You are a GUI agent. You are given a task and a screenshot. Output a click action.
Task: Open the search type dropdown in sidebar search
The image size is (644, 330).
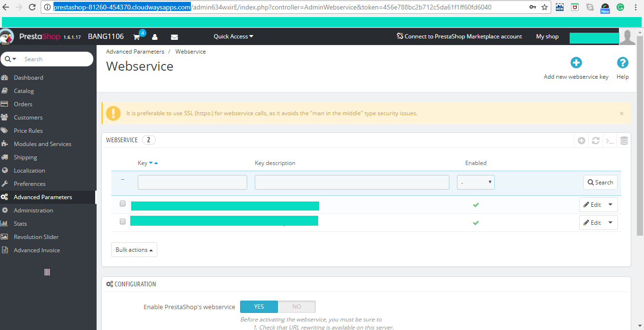[x=11, y=59]
